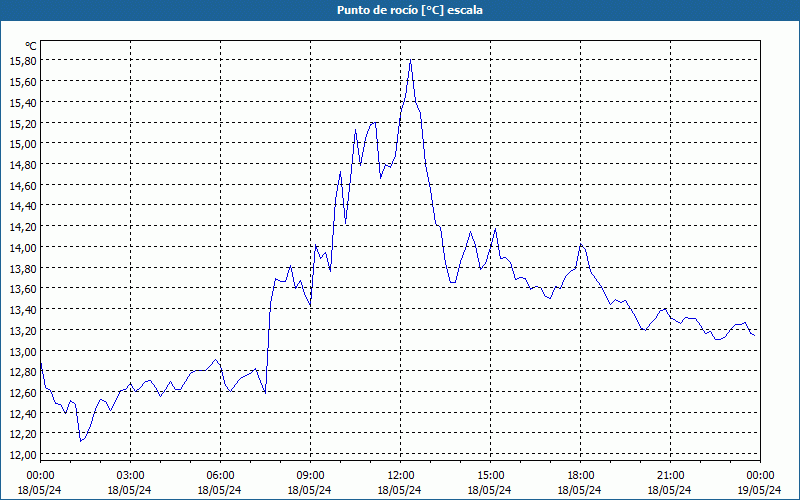Click the "Punto de rocío [°C] escala" title
The image size is (800, 500).
tap(410, 10)
